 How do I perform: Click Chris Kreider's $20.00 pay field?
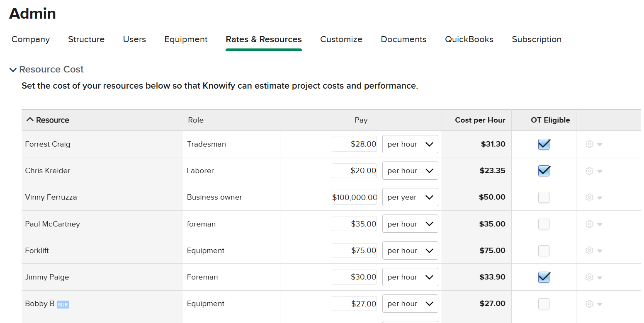point(354,171)
